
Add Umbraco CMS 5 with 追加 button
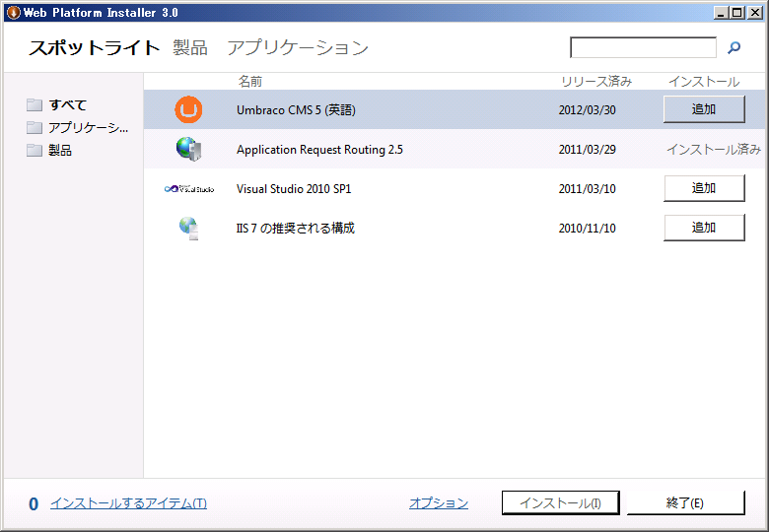coord(704,109)
